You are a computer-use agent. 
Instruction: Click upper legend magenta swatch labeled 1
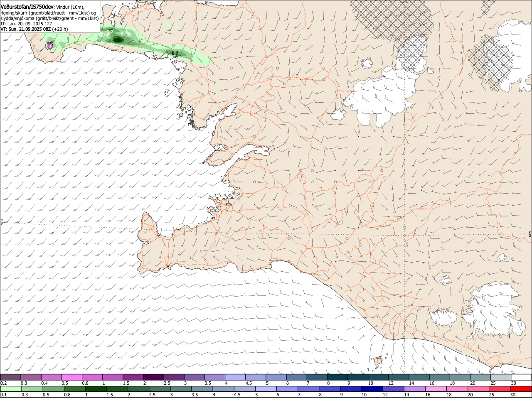113,377
